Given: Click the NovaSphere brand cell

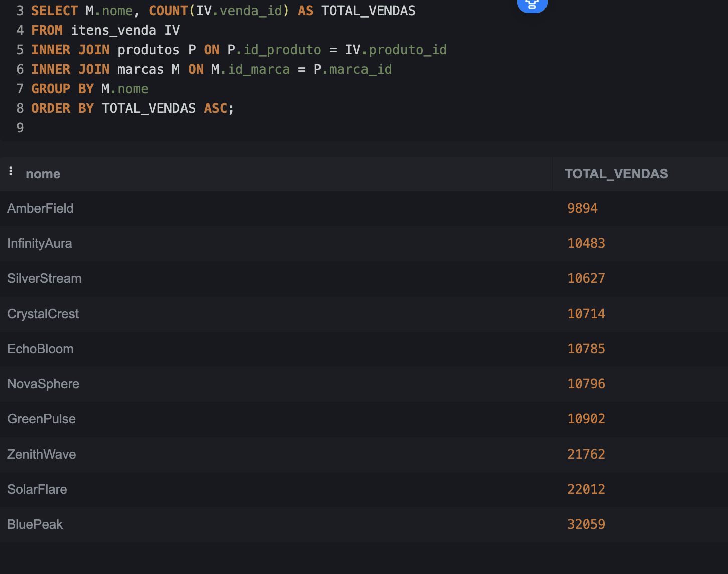Looking at the screenshot, I should tap(43, 384).
